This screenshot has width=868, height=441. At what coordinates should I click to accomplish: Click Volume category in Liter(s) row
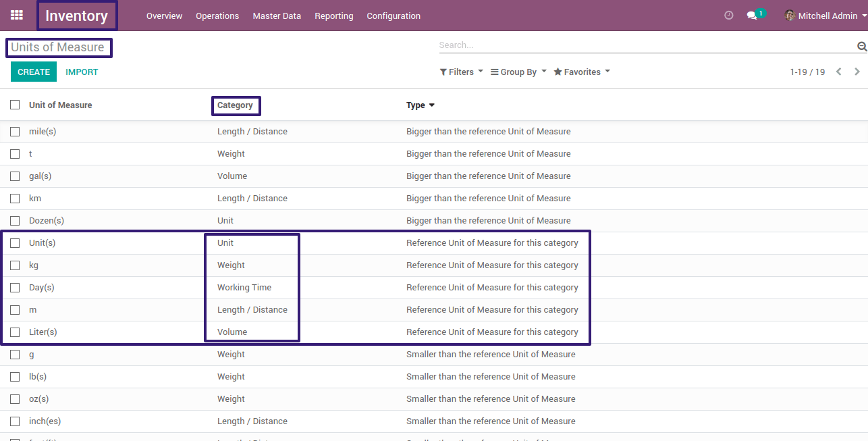pos(232,332)
